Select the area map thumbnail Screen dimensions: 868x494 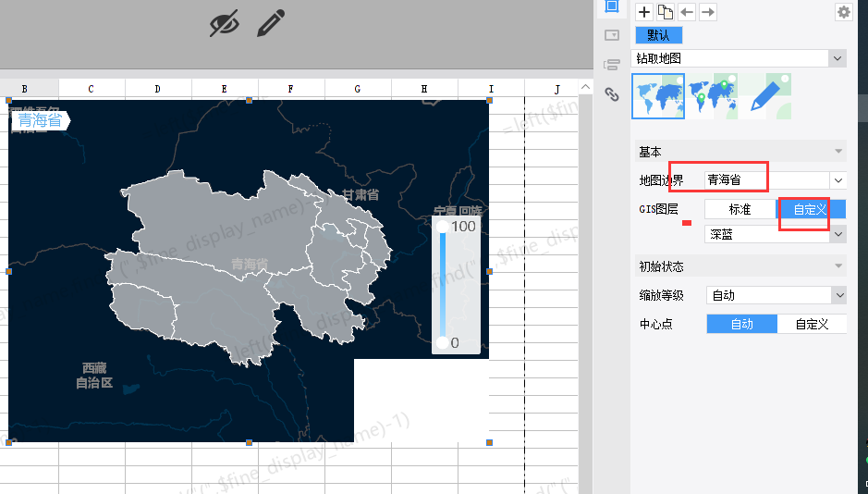click(x=658, y=96)
